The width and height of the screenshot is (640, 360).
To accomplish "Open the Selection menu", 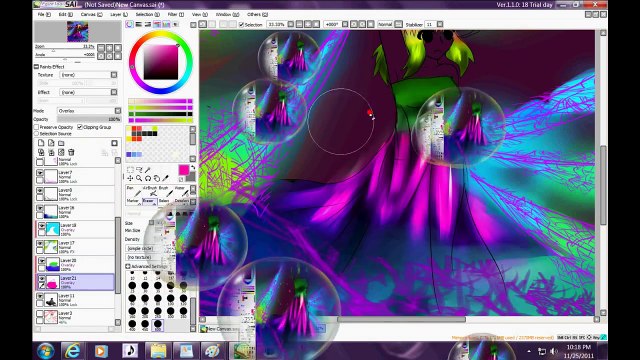I will click(x=147, y=14).
